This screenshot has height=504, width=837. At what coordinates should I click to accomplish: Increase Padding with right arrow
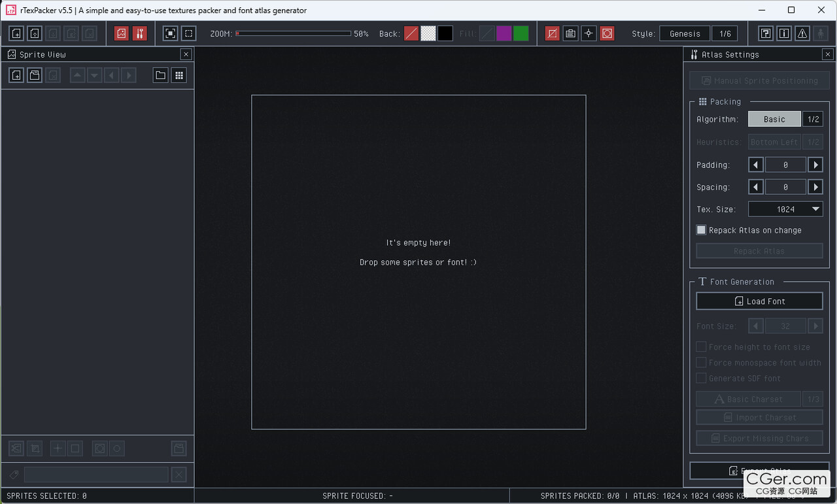tap(815, 165)
